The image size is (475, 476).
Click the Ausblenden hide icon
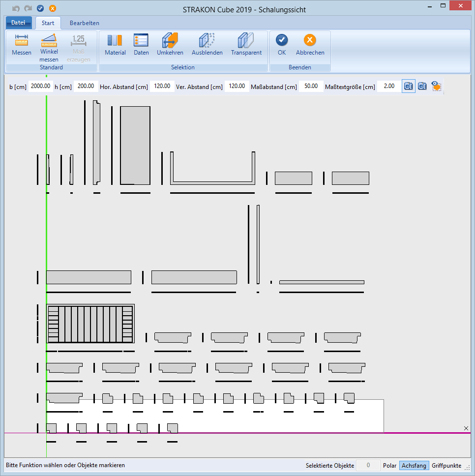point(207,45)
